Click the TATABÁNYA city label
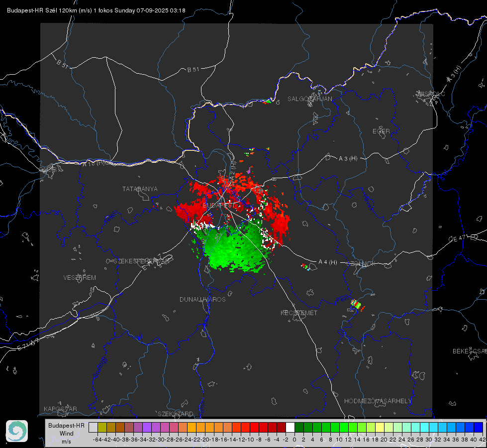Screen dimensions: 487x448 (140, 189)
